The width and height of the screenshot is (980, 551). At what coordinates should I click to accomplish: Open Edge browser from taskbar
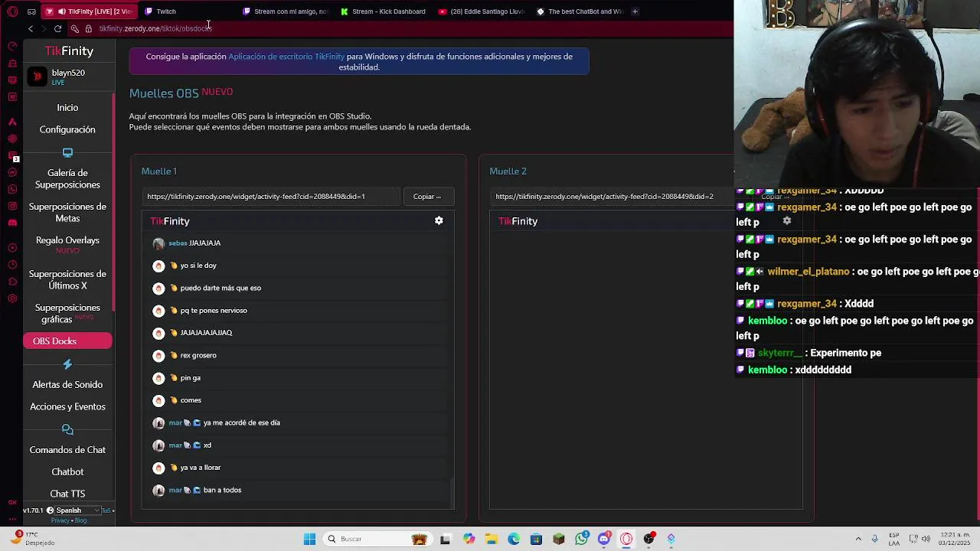click(514, 539)
